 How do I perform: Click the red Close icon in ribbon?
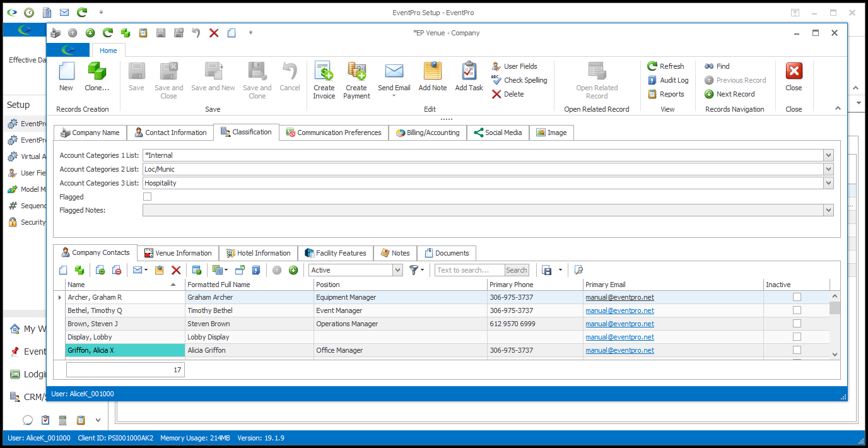[794, 71]
